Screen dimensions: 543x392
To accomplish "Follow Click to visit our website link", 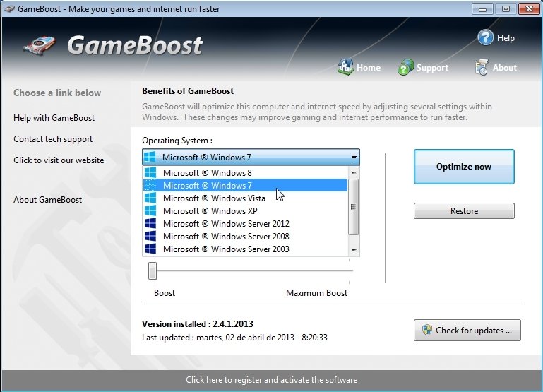I will click(59, 160).
